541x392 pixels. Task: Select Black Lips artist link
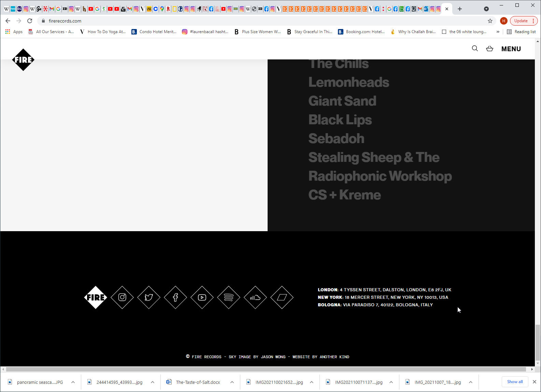[340, 120]
